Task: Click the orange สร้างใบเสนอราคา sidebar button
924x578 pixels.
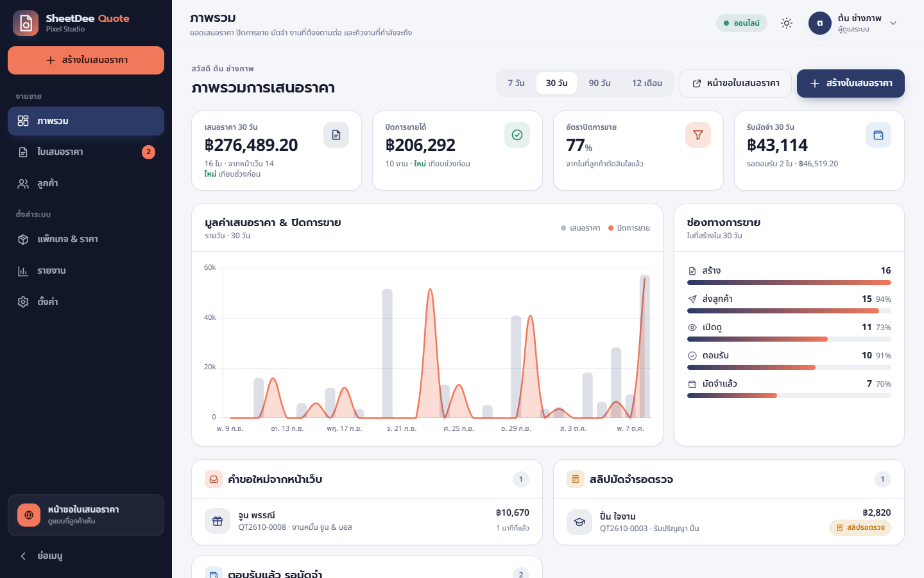Action: click(86, 60)
